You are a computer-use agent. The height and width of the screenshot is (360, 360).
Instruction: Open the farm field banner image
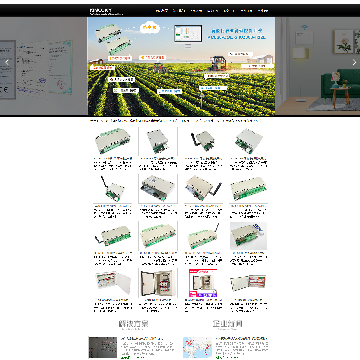coord(181,66)
